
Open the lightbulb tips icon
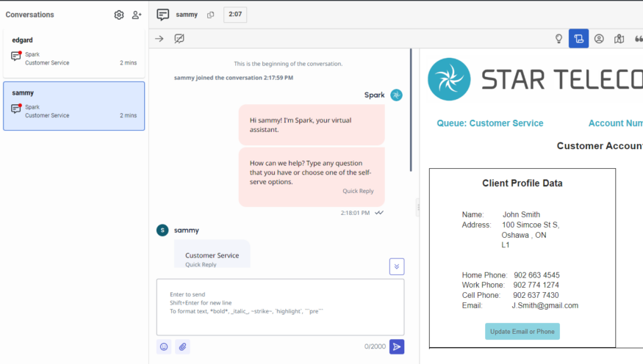[558, 38]
